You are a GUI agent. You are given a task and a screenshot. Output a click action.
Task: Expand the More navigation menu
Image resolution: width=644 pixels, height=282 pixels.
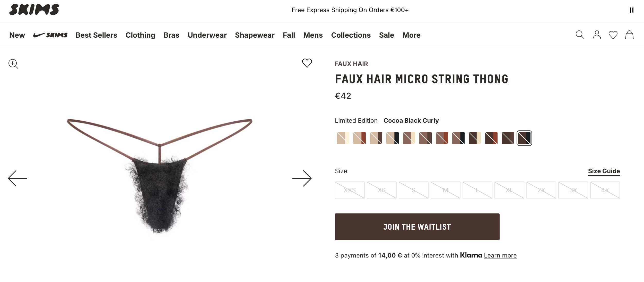(x=411, y=35)
